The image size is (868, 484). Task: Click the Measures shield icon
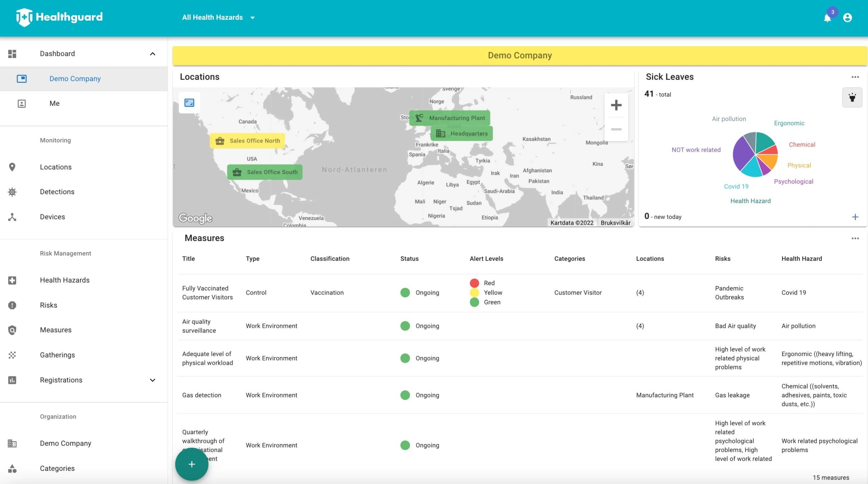pos(12,330)
